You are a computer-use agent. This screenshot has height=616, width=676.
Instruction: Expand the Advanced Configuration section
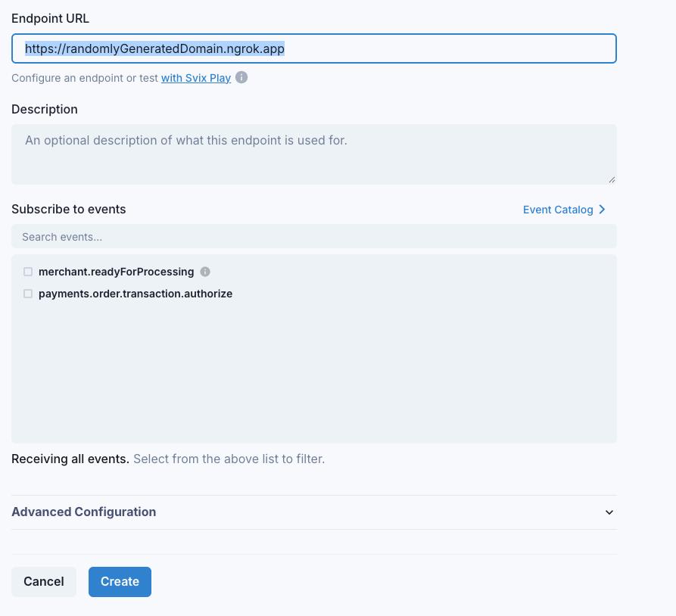83,512
